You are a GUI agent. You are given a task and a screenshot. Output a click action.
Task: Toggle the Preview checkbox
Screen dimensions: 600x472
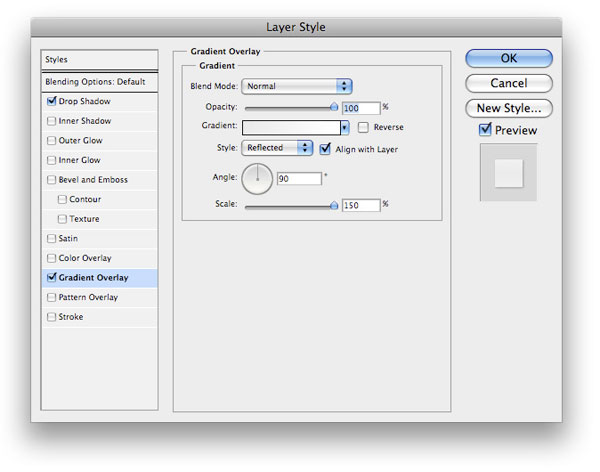tap(485, 130)
